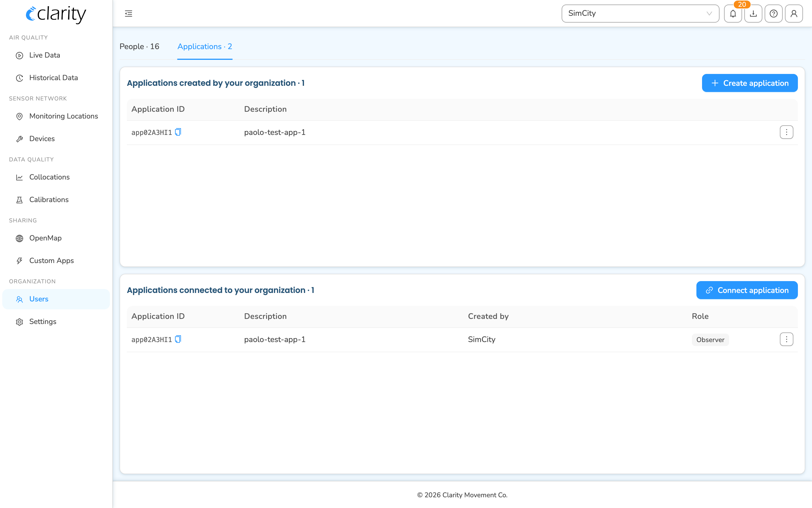Open the help question mark icon
This screenshot has width=812, height=508.
pyautogui.click(x=773, y=14)
